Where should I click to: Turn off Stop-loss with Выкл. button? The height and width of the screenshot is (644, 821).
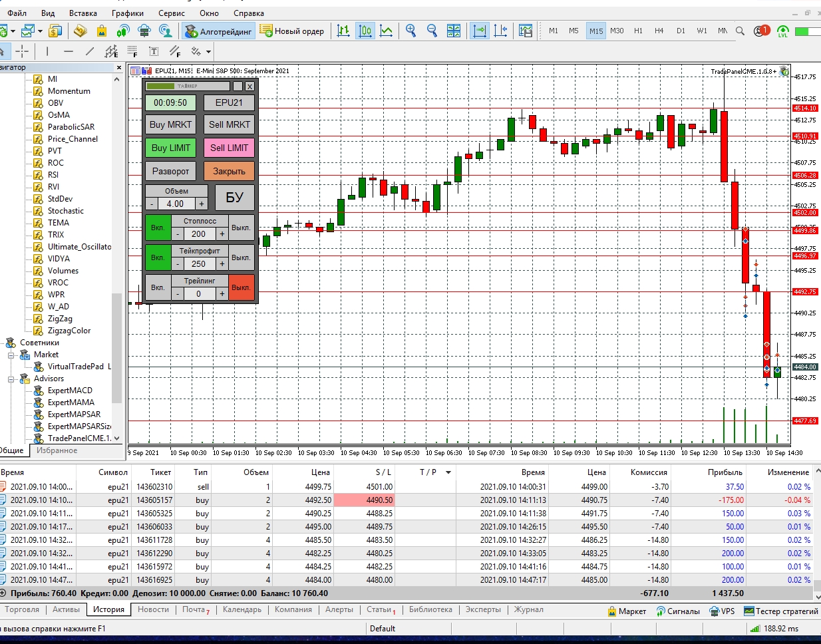(241, 228)
